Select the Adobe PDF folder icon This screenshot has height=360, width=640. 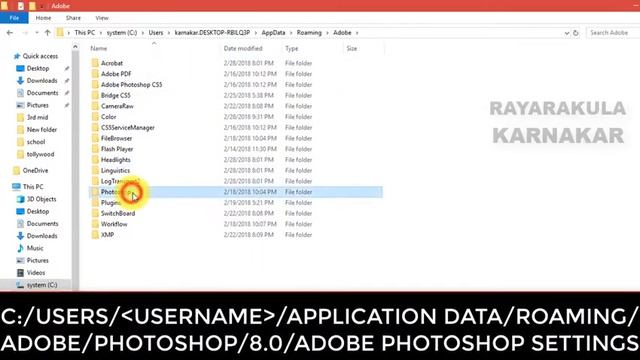click(x=95, y=74)
